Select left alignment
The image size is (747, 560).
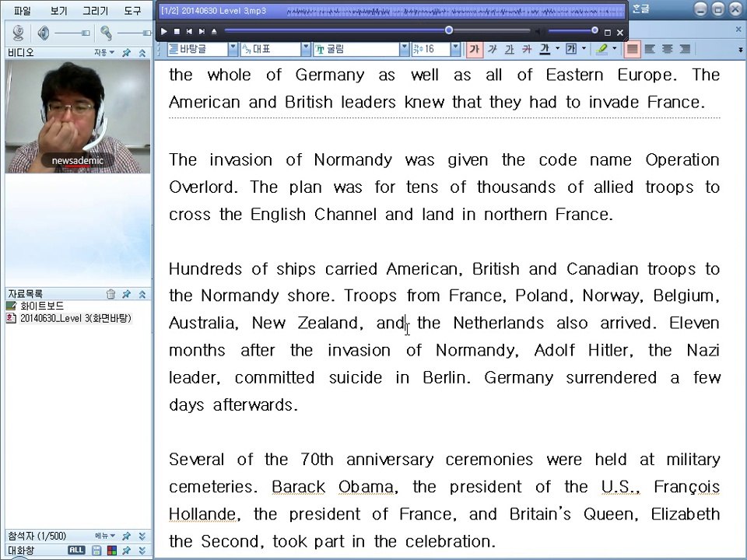pyautogui.click(x=650, y=49)
